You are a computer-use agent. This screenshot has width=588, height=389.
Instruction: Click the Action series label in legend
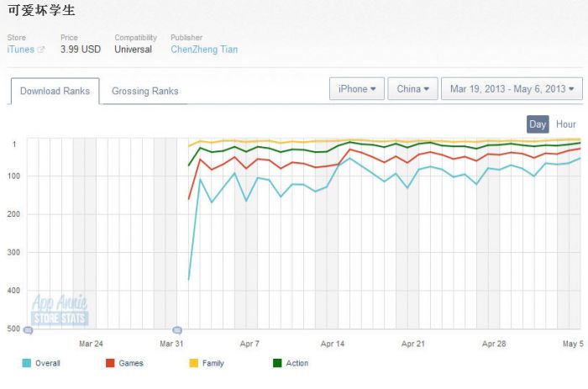pyautogui.click(x=297, y=363)
